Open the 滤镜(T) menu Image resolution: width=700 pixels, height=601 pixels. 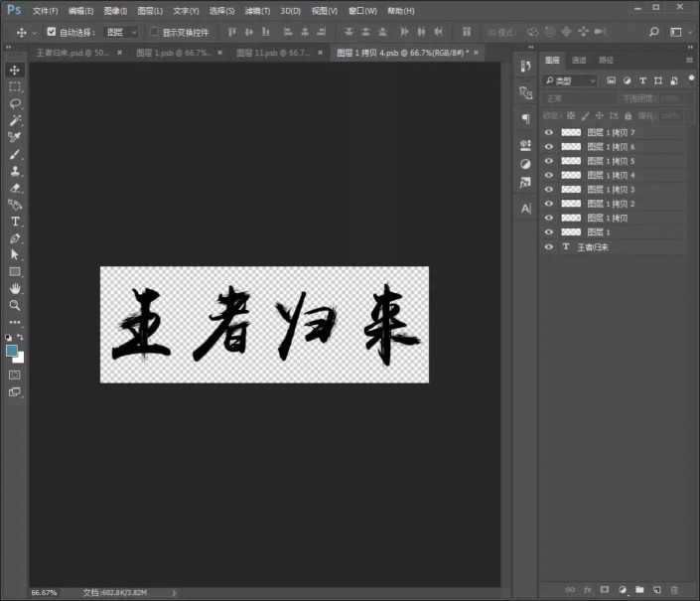tap(258, 10)
